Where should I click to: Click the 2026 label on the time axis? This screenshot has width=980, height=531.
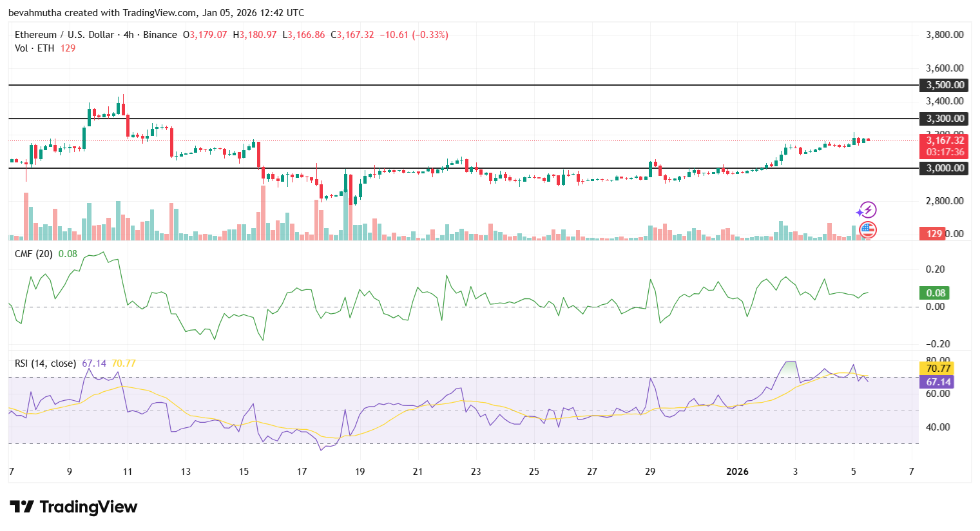[736, 472]
